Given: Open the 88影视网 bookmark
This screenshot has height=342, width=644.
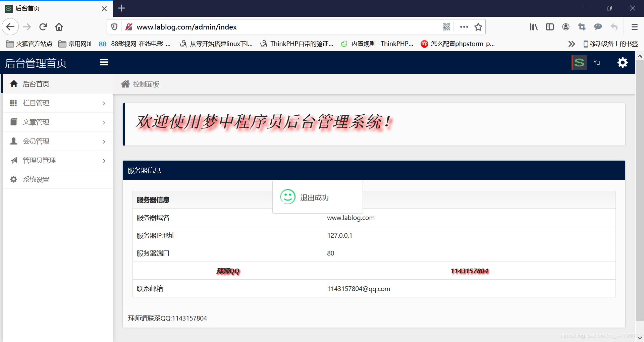Looking at the screenshot, I should (135, 44).
